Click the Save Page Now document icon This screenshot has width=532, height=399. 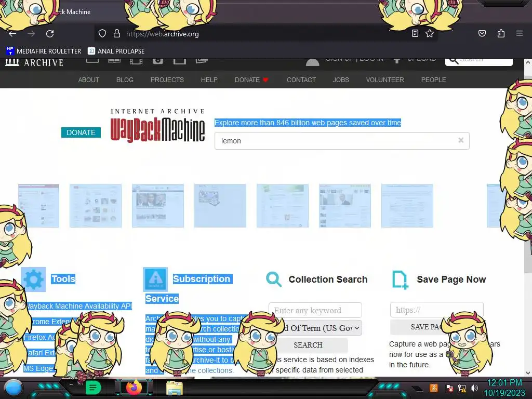tap(400, 280)
